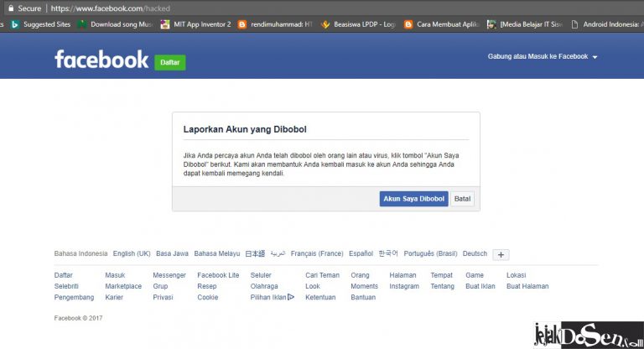Viewport: 644px width, 349px height.
Task: Open the Facebook Lite footer link
Action: [218, 275]
